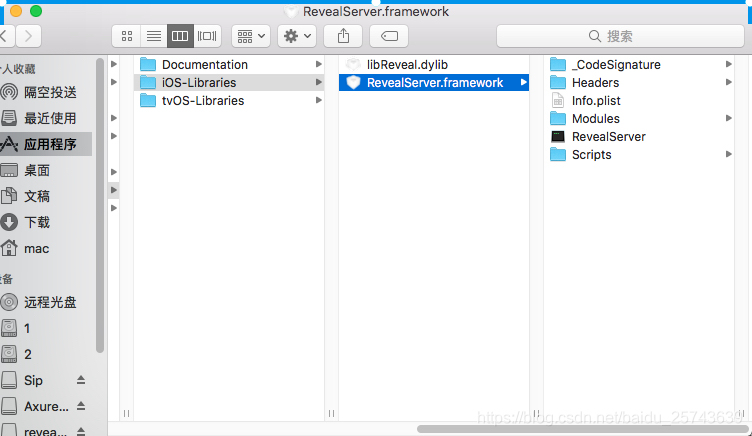Screen dimensions: 752x436
Task: Select the Info.plist file
Action: point(641,101)
